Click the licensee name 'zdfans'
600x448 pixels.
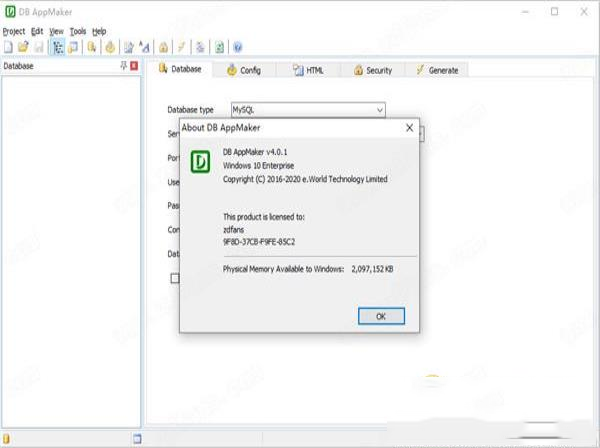point(233,230)
